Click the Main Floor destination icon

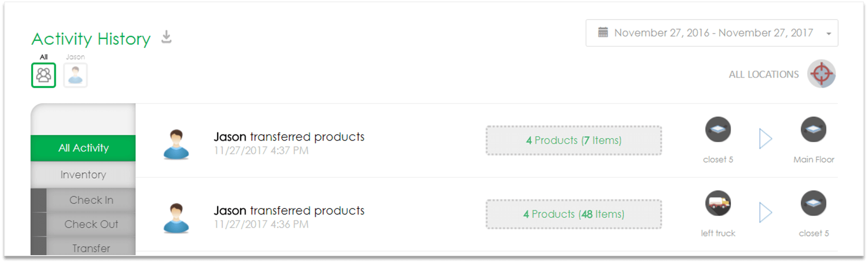click(x=813, y=129)
